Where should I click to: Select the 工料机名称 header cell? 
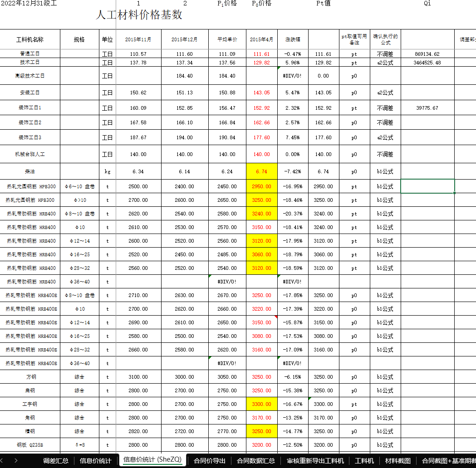pyautogui.click(x=30, y=39)
